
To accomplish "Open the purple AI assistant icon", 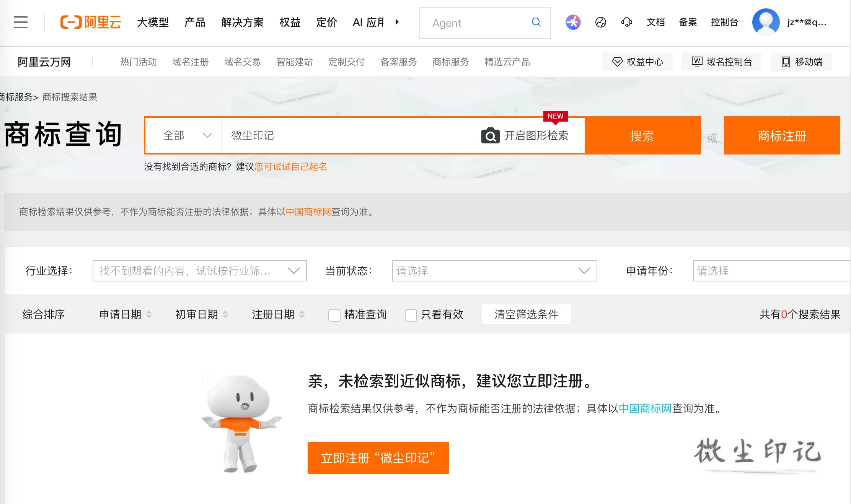I will (573, 22).
